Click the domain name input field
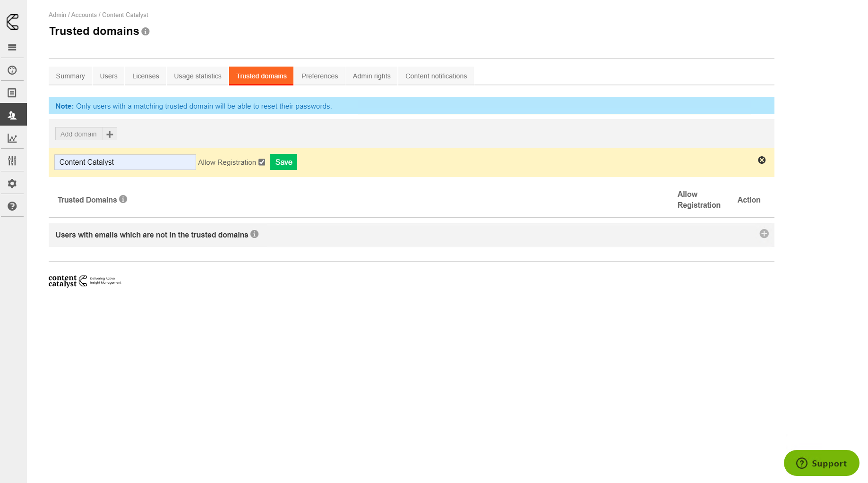Image resolution: width=868 pixels, height=483 pixels. click(x=125, y=162)
